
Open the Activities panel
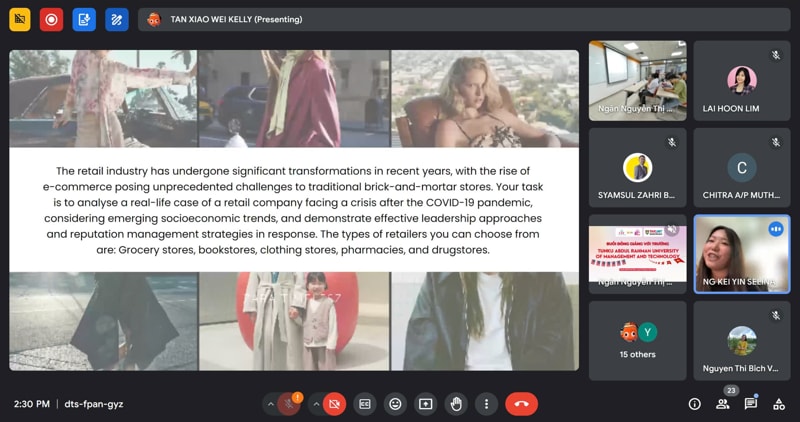pyautogui.click(x=779, y=404)
